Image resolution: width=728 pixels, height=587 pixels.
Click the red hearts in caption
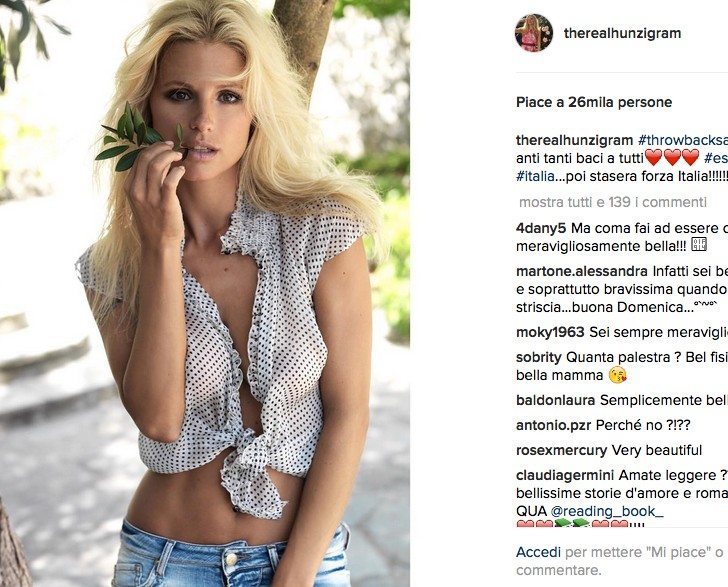(672, 158)
